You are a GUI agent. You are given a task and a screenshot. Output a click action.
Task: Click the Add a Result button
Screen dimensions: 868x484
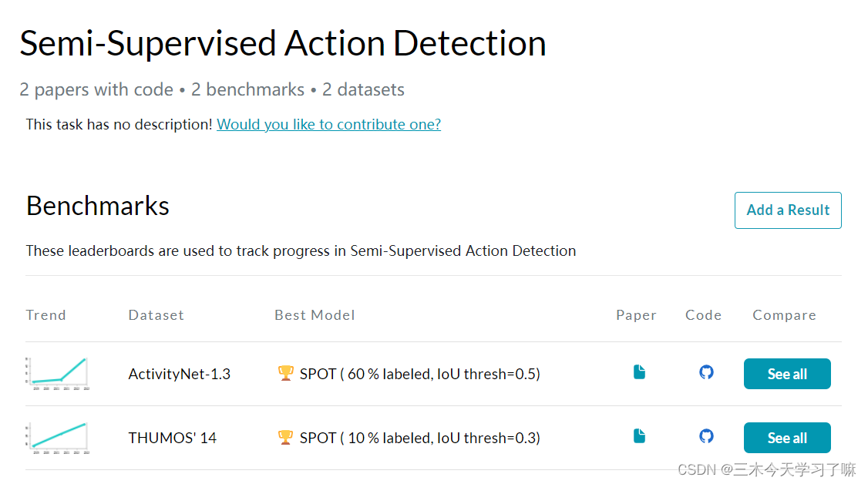[788, 210]
